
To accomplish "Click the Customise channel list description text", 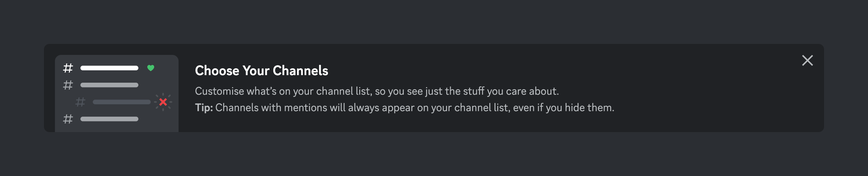I will pyautogui.click(x=377, y=91).
